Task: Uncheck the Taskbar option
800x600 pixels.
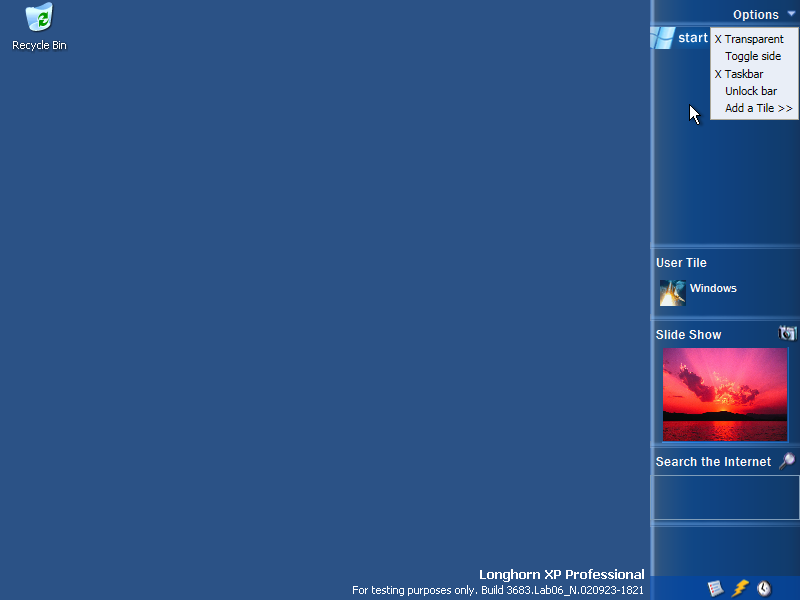Action: 754,74
